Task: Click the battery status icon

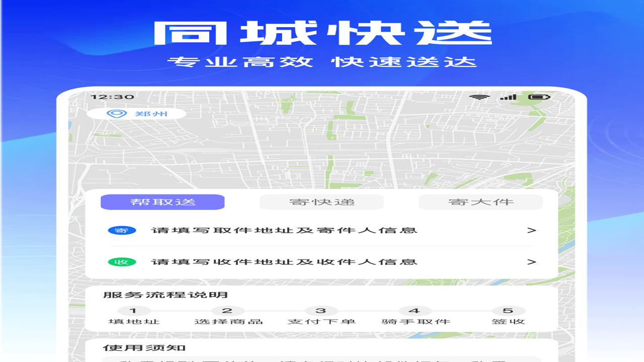Action: 539,97
